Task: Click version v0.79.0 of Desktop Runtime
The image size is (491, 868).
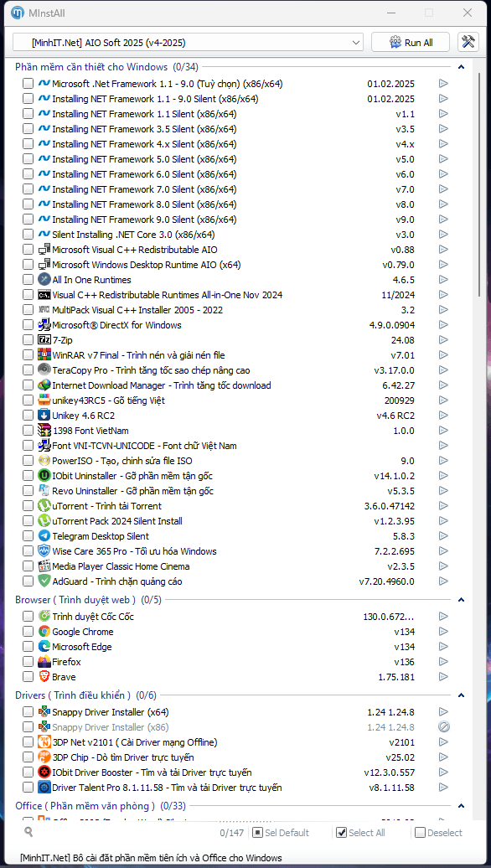Action: (398, 265)
